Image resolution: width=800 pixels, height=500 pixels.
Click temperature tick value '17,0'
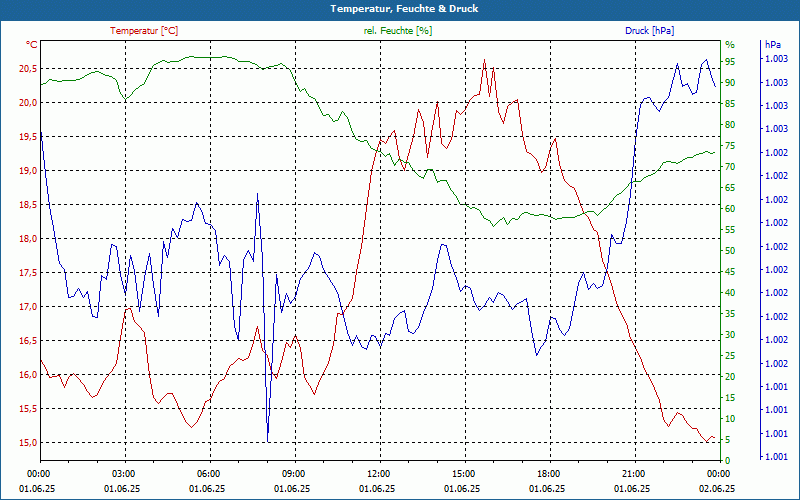28,307
